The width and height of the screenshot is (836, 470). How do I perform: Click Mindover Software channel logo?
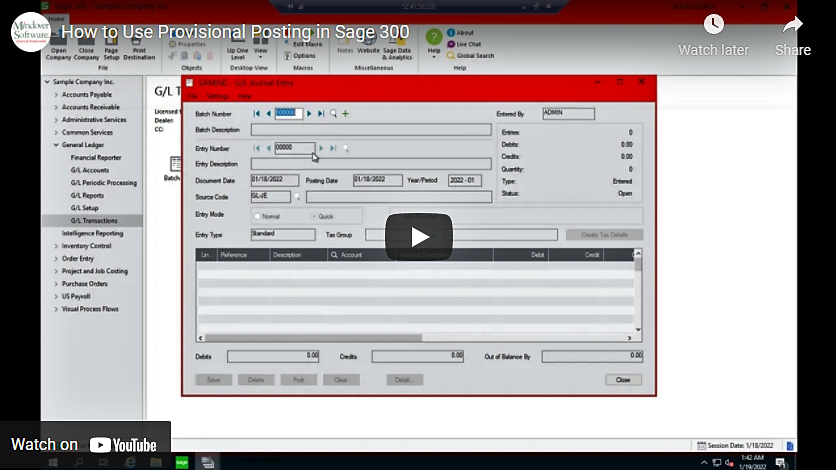pyautogui.click(x=31, y=31)
